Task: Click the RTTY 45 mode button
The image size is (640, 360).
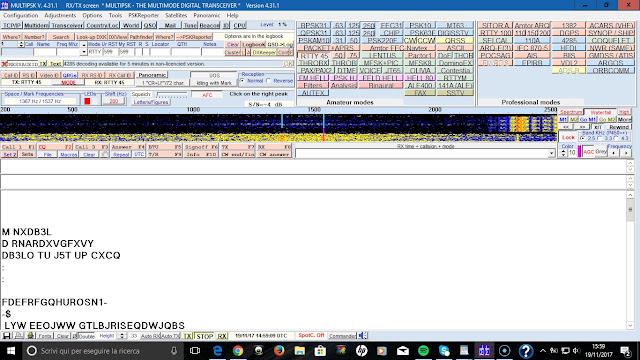Action: pyautogui.click(x=314, y=56)
